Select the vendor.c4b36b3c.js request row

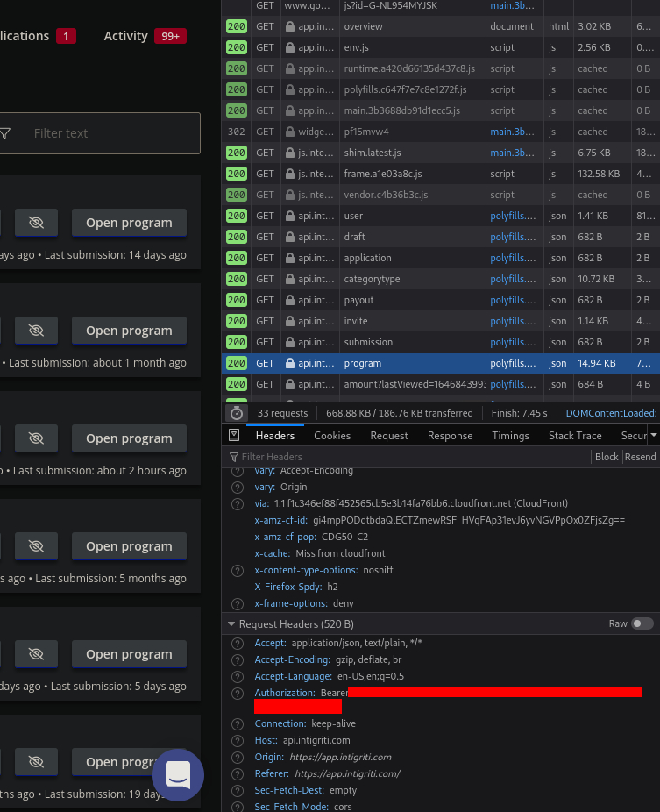[x=441, y=195]
